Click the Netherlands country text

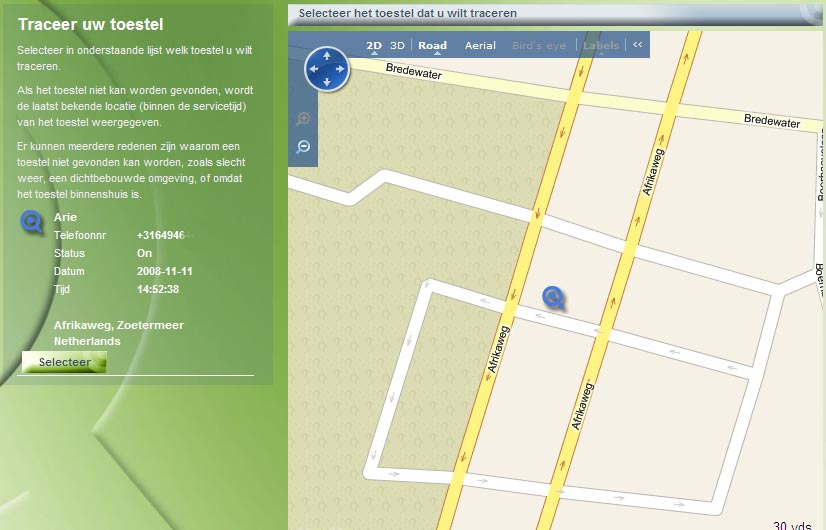(87, 341)
